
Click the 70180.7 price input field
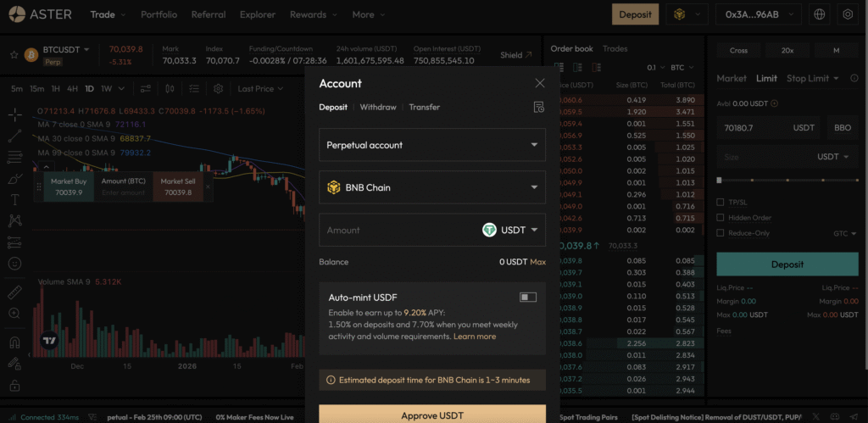pyautogui.click(x=768, y=128)
